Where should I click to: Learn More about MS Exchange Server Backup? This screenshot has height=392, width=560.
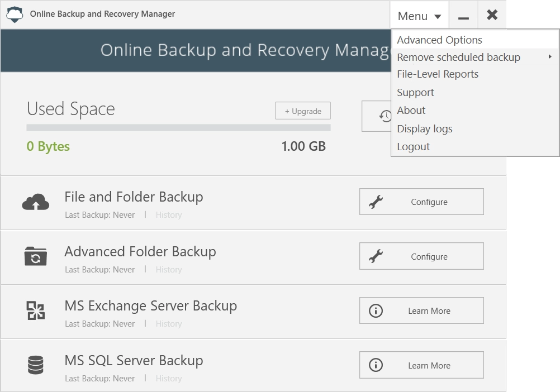click(421, 310)
